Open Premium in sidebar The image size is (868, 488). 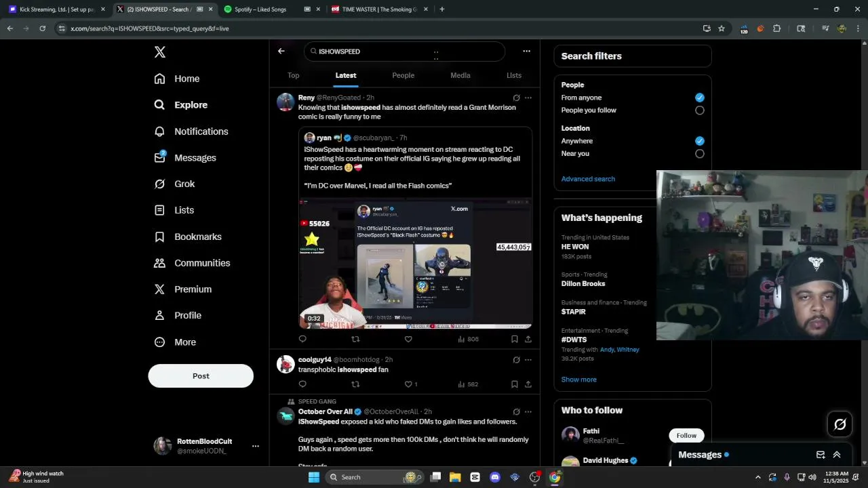[183, 289]
